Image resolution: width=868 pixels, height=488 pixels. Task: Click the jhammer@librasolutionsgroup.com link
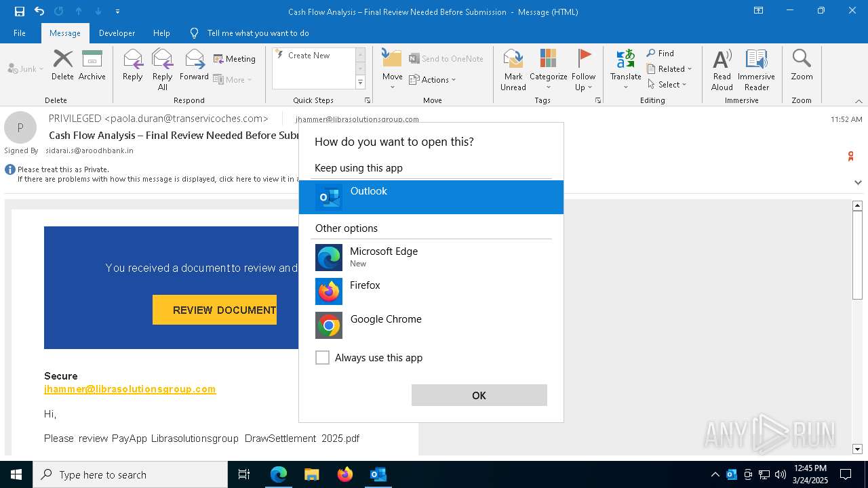coord(130,389)
